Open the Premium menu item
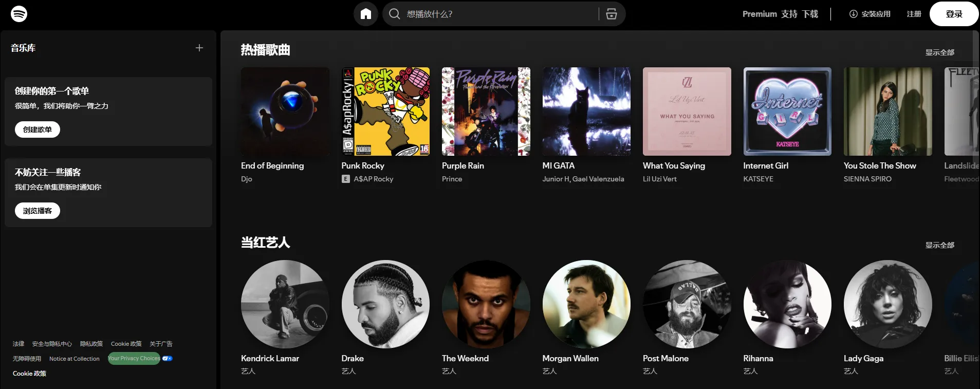This screenshot has width=980, height=389. coord(759,14)
